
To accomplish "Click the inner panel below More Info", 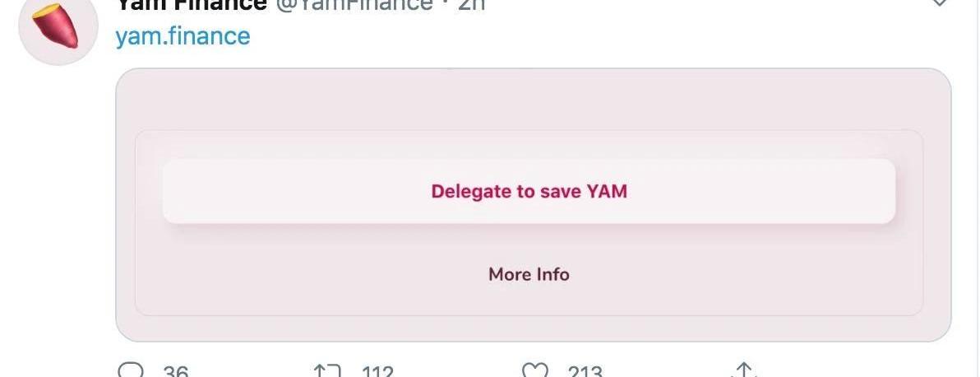I will [x=529, y=300].
